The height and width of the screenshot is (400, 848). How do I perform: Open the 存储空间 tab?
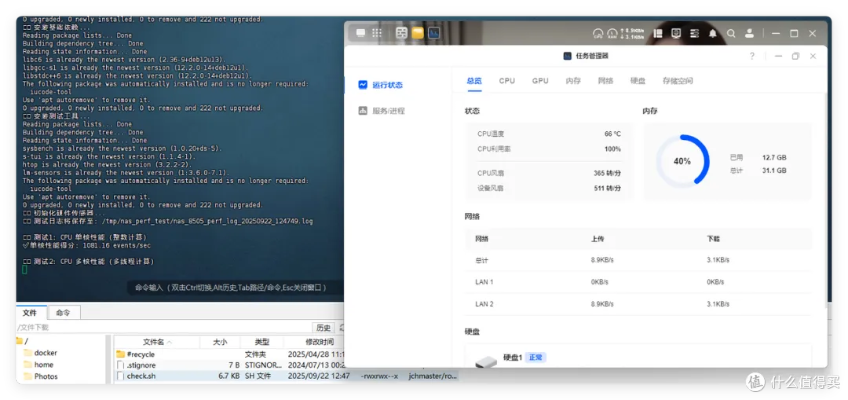click(677, 81)
